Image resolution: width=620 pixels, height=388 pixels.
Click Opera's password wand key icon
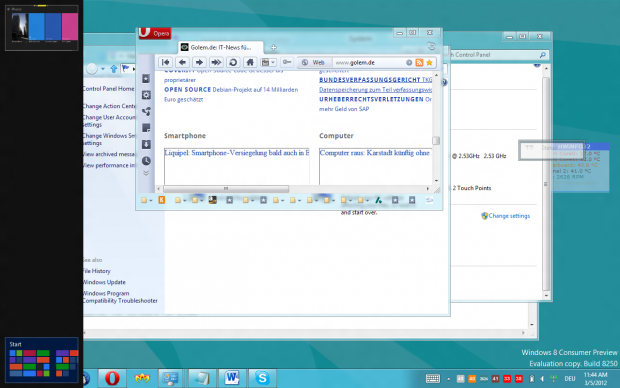click(x=287, y=62)
